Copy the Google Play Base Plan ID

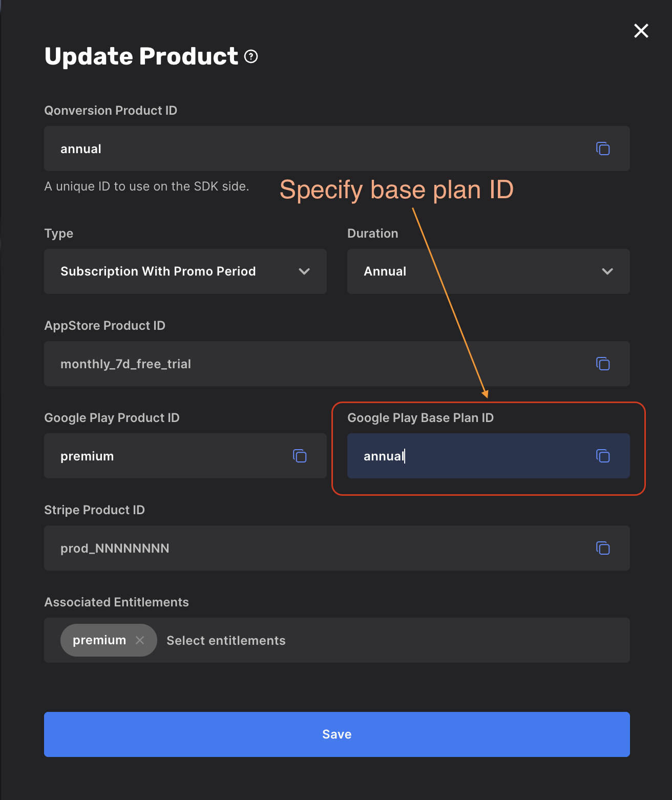tap(603, 456)
